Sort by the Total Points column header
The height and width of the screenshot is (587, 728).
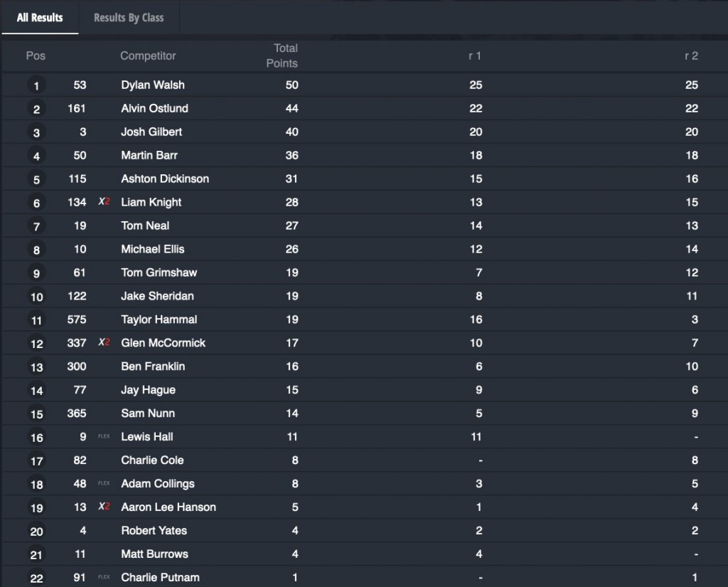click(282, 55)
